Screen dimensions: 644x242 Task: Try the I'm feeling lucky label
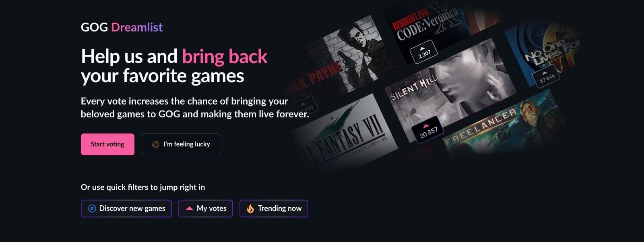(x=187, y=144)
